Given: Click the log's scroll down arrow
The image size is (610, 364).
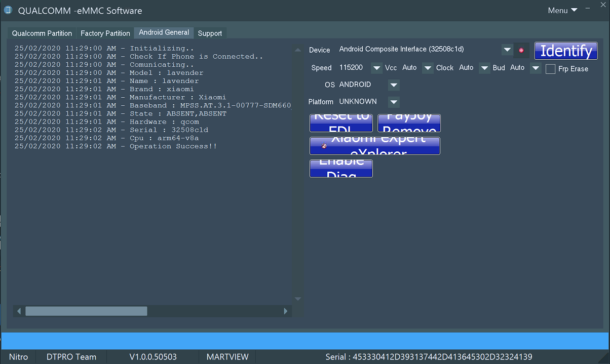Looking at the screenshot, I should pos(298,299).
